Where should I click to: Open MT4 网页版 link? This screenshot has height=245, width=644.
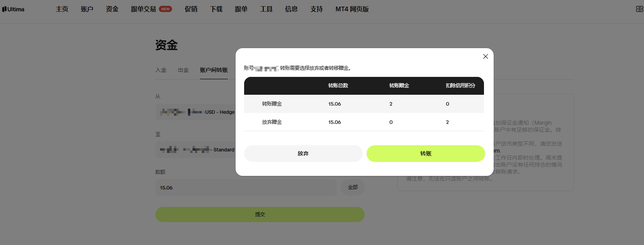point(352,9)
